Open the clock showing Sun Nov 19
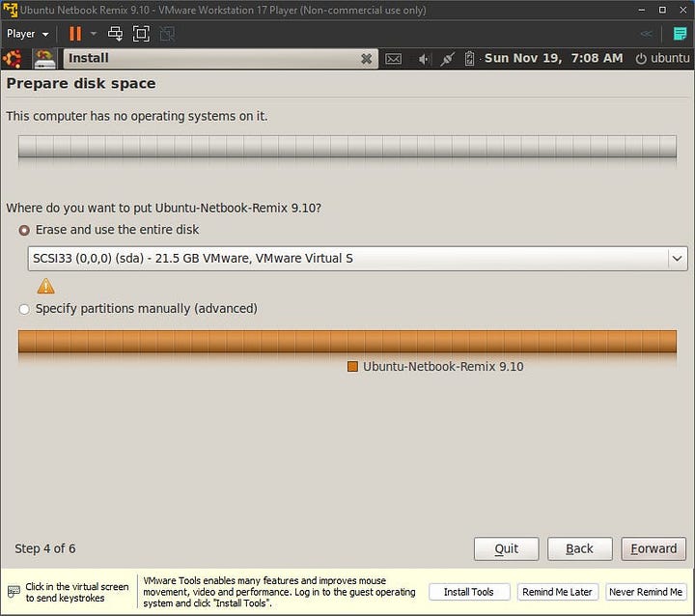The height and width of the screenshot is (616, 695). point(553,58)
